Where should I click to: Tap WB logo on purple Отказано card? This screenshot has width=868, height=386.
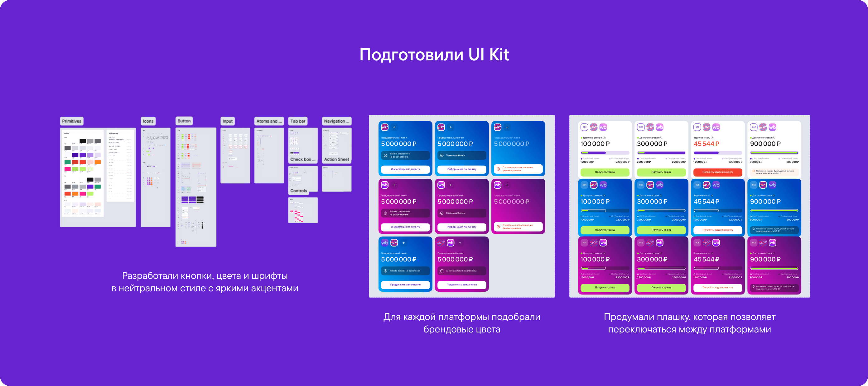498,185
